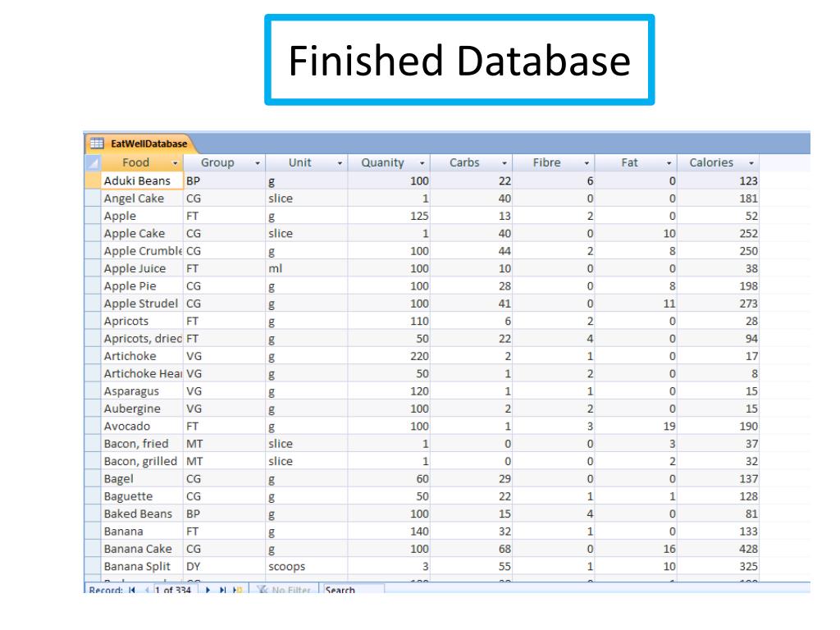Click the 11 fat cell of Apple Strudel
This screenshot has height=630, width=840.
[636, 304]
